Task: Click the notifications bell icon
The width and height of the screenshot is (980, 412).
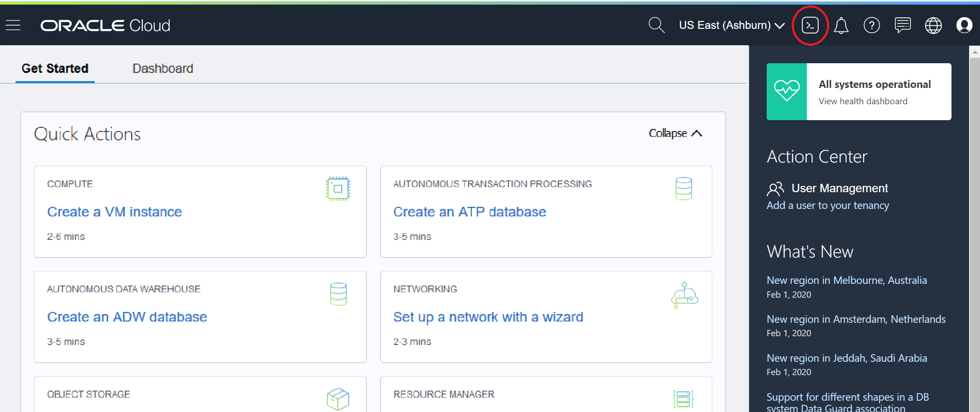Action: coord(841,25)
